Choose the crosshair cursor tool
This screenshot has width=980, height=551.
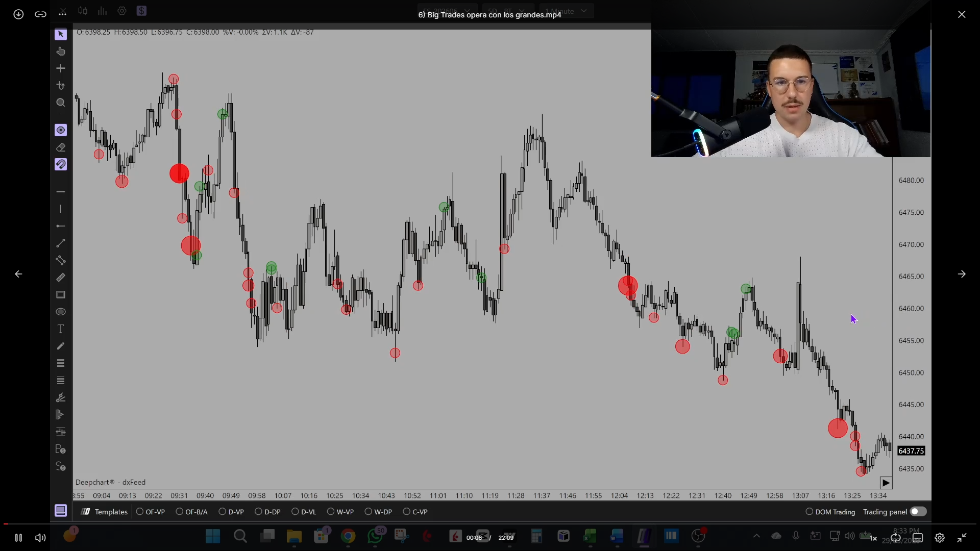pos(61,68)
